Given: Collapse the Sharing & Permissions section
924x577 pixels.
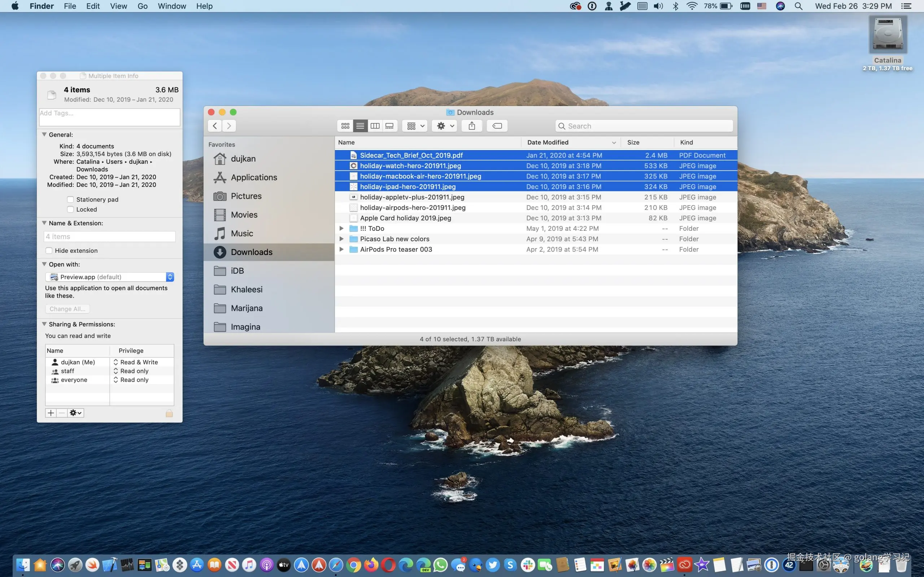Looking at the screenshot, I should pyautogui.click(x=44, y=324).
